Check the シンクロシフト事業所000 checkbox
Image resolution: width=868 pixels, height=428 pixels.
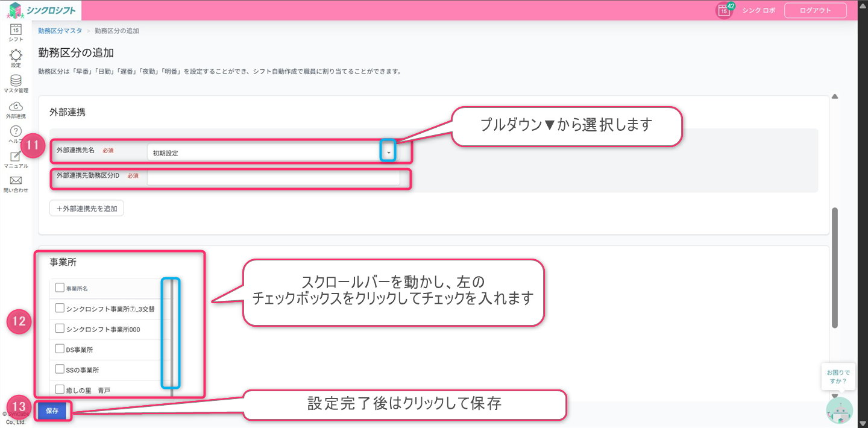pos(60,329)
